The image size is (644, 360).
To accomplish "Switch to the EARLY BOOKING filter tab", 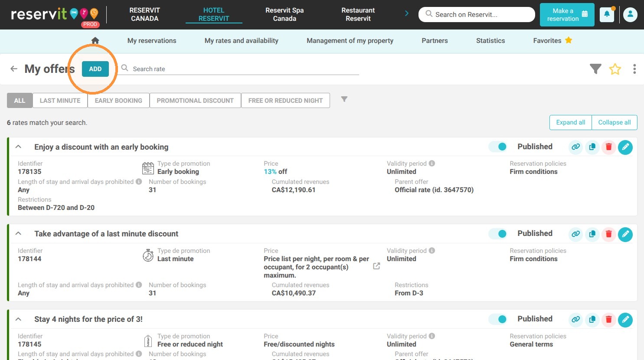I will point(118,100).
